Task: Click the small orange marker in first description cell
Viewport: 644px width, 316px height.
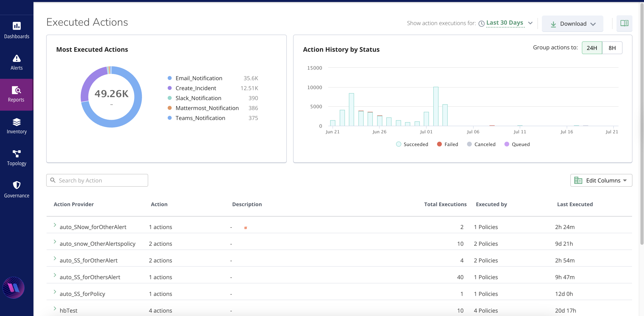Action: click(x=246, y=228)
